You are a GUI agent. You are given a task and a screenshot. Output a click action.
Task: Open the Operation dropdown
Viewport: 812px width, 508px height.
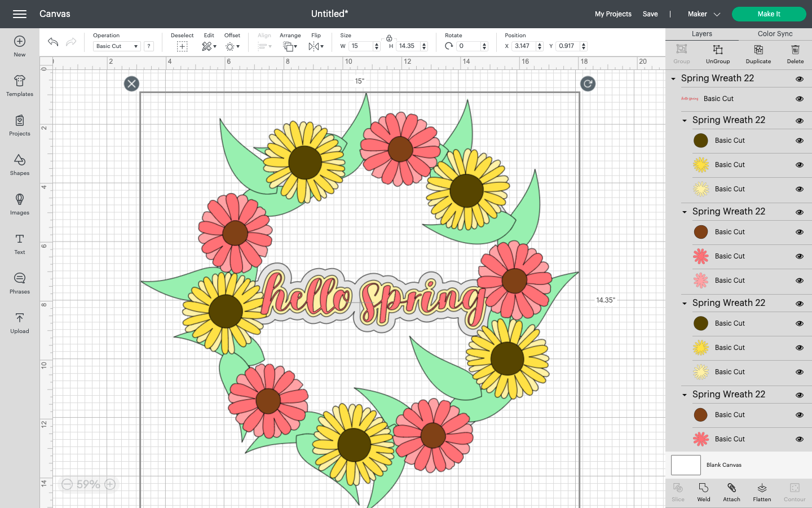tap(116, 46)
